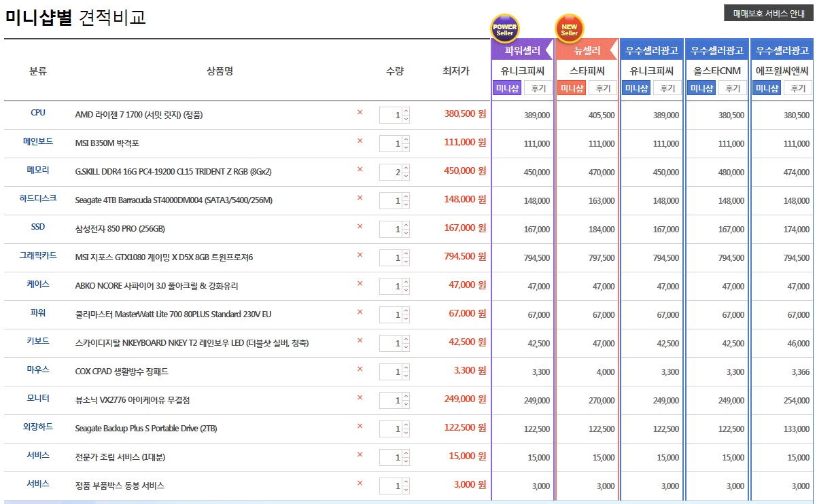The image size is (817, 504).
Task: Click the 매매보호 서비스 안내 button
Action: [x=769, y=14]
